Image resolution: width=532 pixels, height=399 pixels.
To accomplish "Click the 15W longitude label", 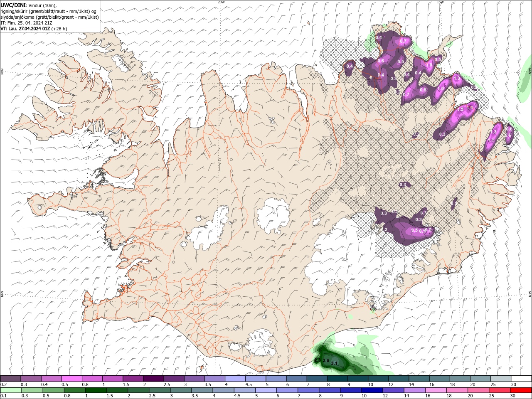I will (x=440, y=2).
